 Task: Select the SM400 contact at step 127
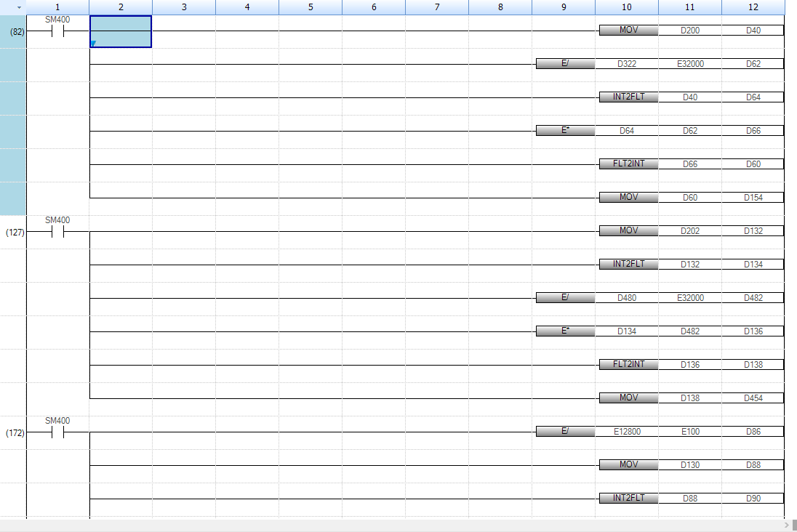coord(57,232)
